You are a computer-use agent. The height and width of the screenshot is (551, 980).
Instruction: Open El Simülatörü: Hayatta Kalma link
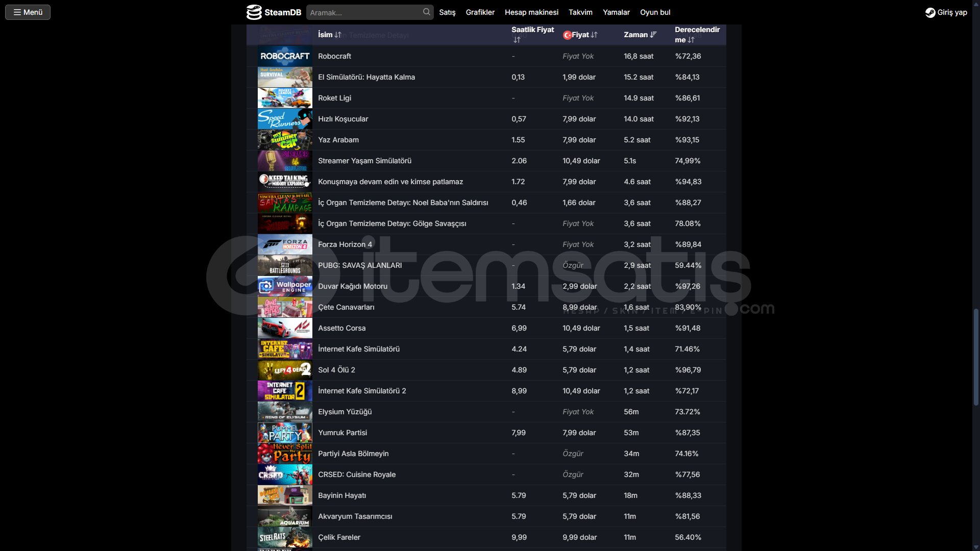click(x=366, y=77)
